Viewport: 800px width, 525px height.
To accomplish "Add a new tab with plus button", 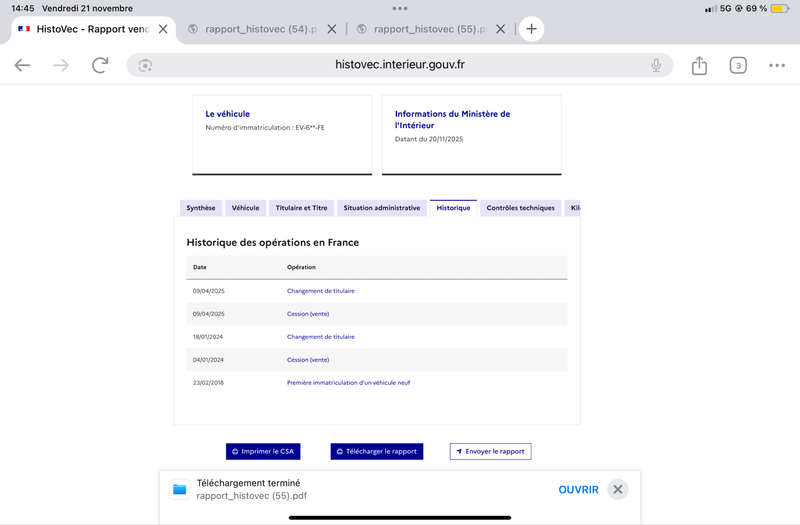I will (531, 29).
